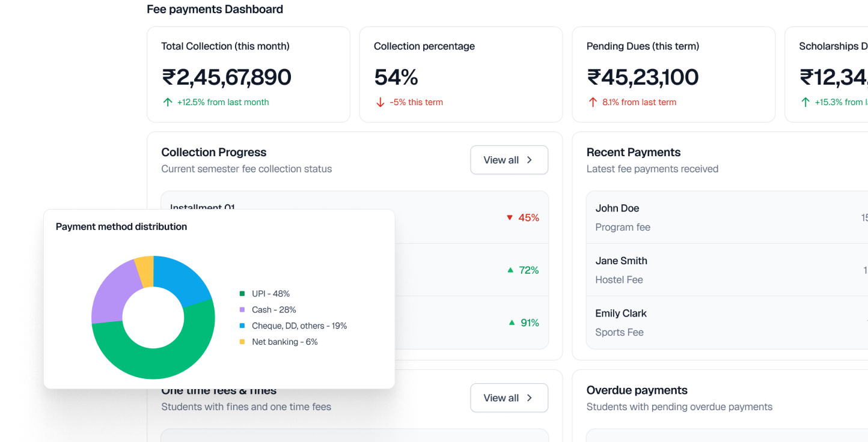Expand John Doe's Program fee entry
The width and height of the screenshot is (868, 442).
click(x=721, y=217)
